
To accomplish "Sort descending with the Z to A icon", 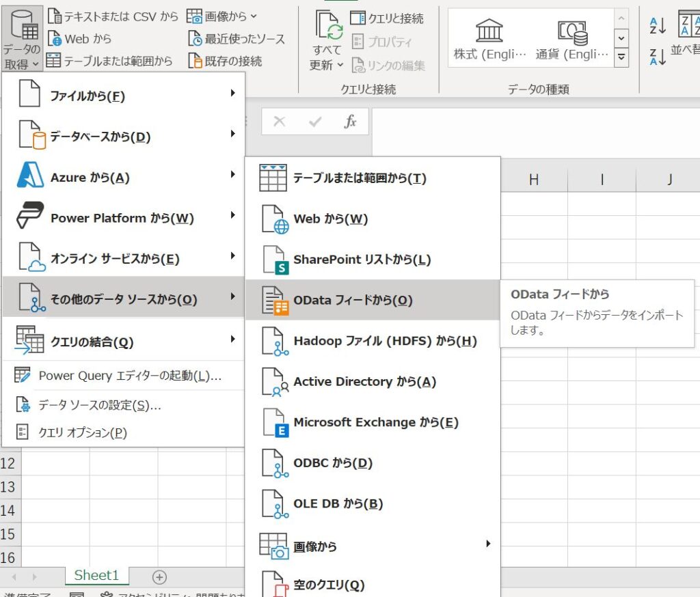I will click(x=658, y=56).
